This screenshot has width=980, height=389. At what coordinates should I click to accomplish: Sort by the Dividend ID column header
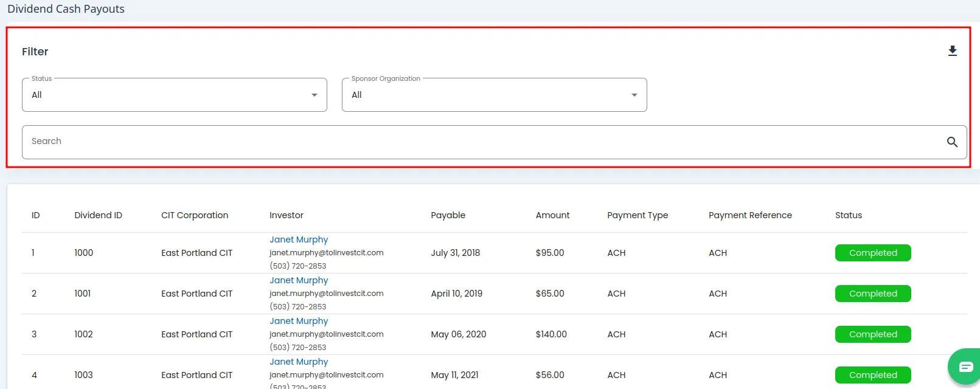coord(98,215)
